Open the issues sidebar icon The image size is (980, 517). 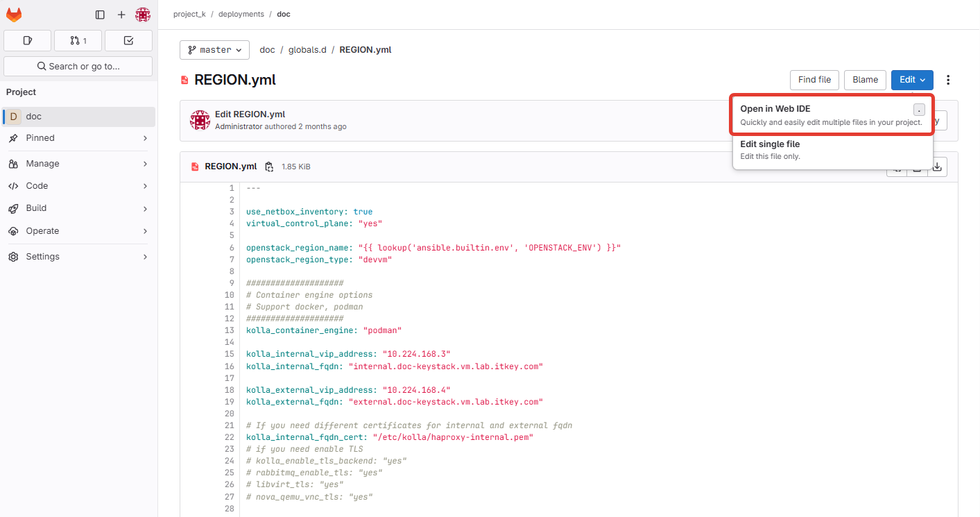coord(27,40)
